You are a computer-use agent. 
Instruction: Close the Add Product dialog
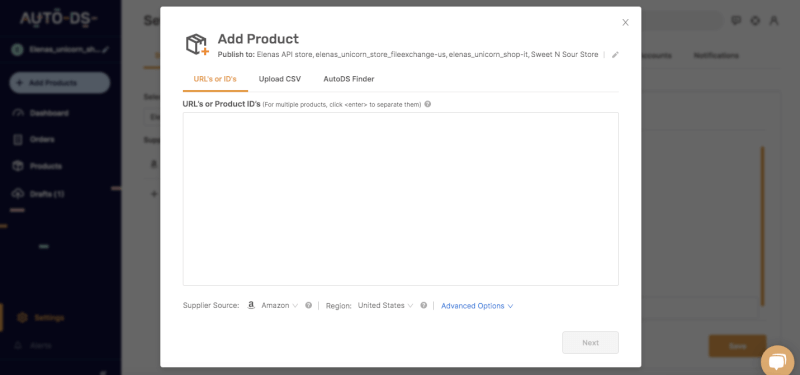tap(625, 22)
